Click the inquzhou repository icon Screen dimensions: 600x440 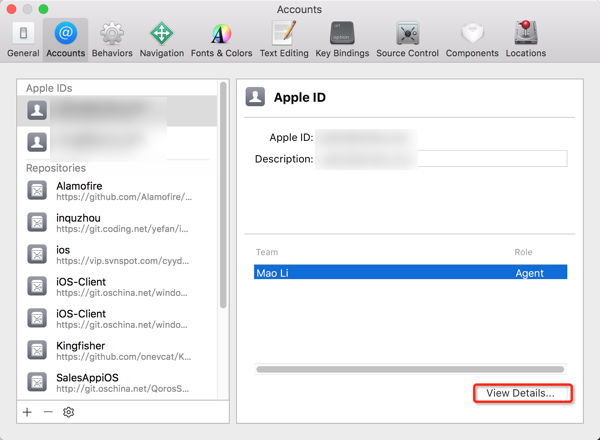click(x=37, y=222)
